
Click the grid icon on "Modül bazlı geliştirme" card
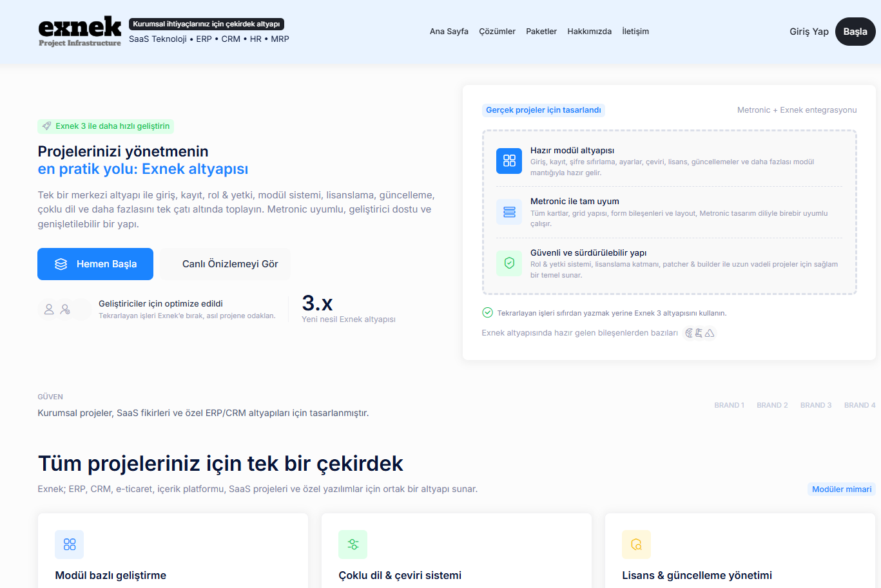point(69,544)
